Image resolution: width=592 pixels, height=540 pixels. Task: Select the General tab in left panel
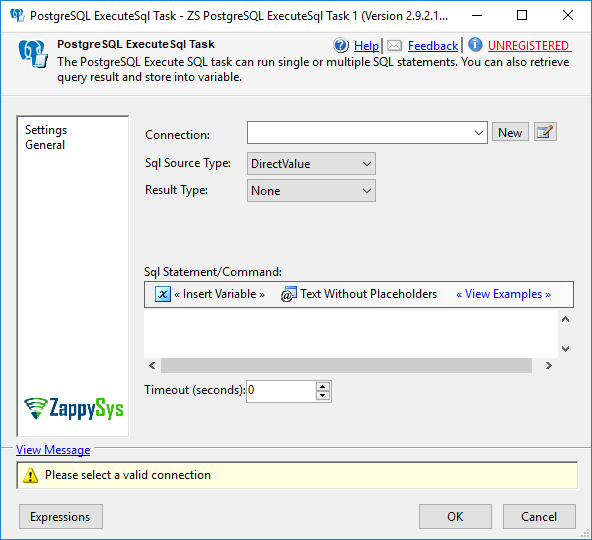point(45,145)
